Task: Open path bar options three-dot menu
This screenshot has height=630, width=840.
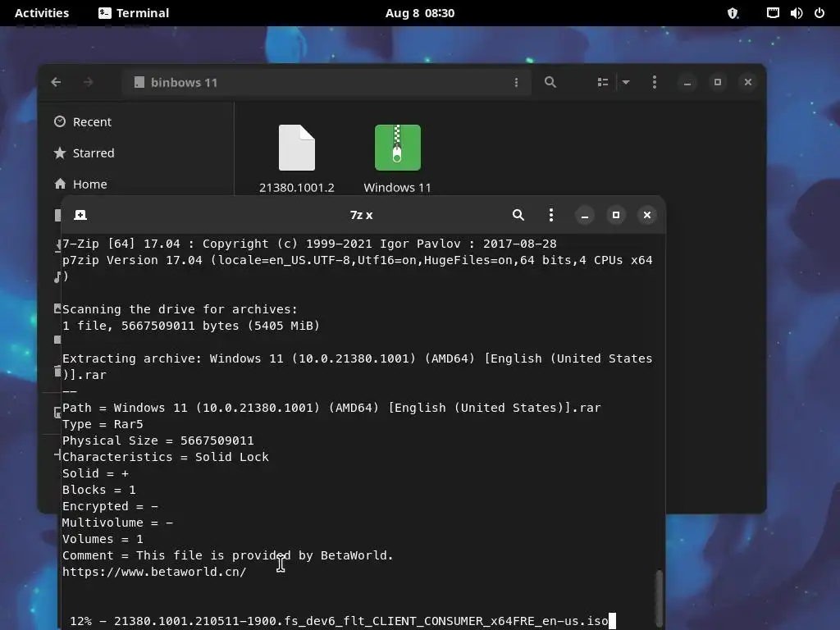Action: [516, 82]
